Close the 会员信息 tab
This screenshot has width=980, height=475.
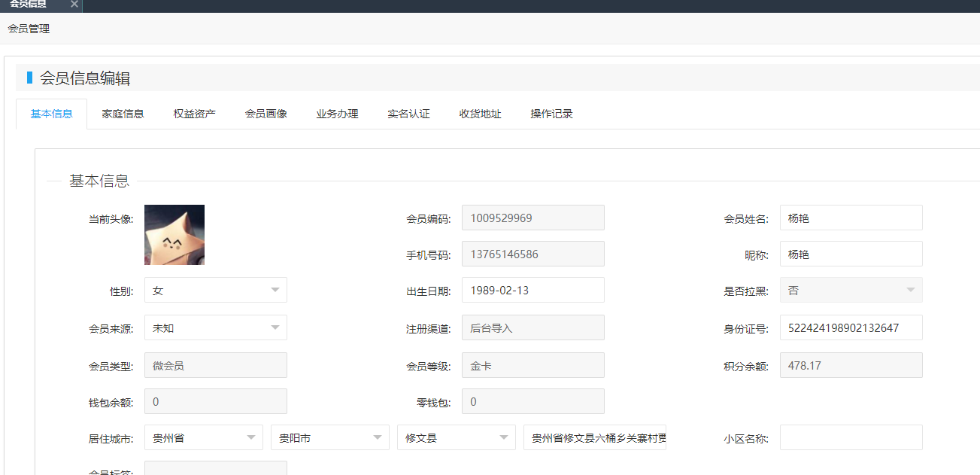74,5
